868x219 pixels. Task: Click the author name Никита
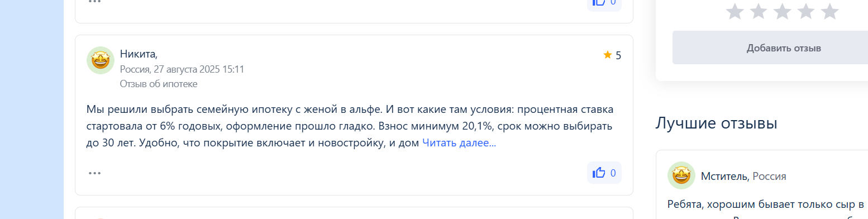(x=139, y=54)
